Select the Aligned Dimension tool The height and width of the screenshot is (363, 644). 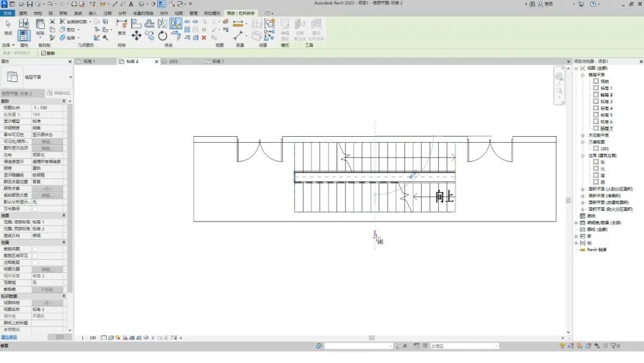click(238, 36)
